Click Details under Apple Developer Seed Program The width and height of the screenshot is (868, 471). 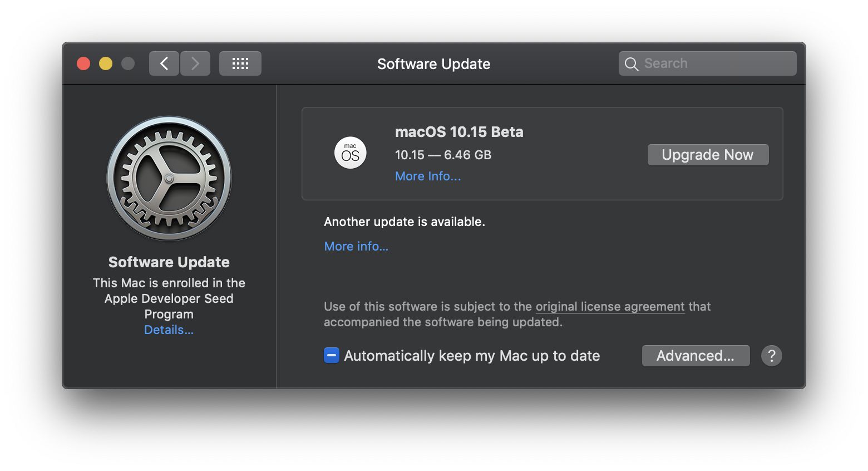tap(169, 330)
